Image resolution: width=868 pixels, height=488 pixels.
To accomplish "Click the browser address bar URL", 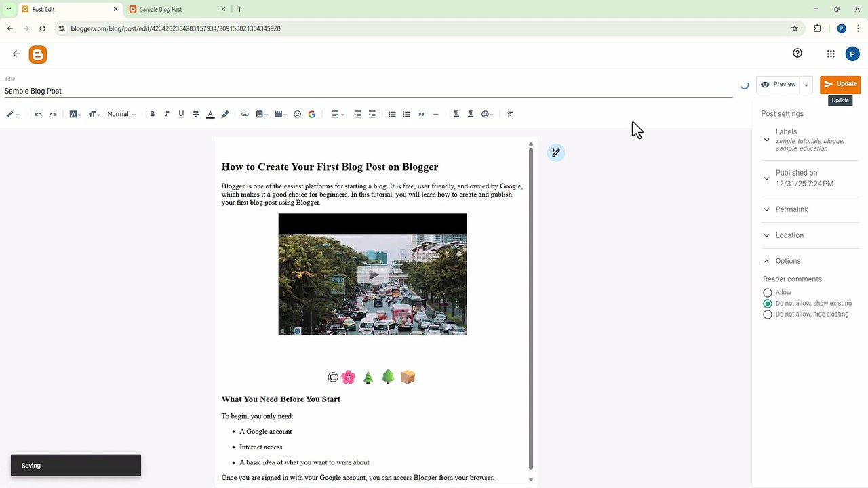I will 176,28.
